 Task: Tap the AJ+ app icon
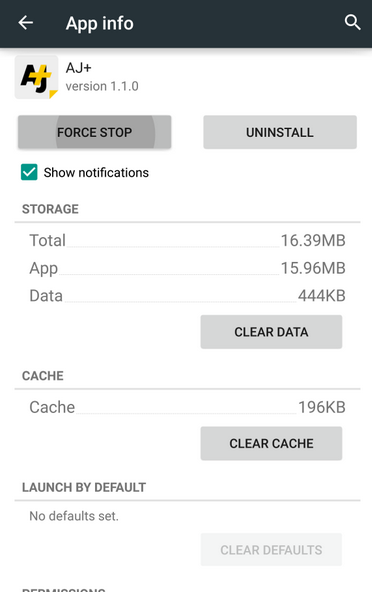click(37, 77)
